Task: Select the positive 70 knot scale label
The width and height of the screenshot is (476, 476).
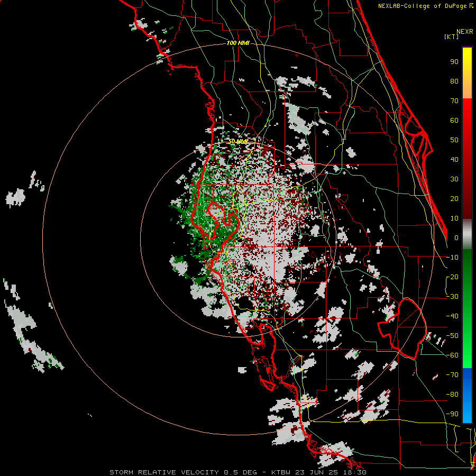Action: 454,101
